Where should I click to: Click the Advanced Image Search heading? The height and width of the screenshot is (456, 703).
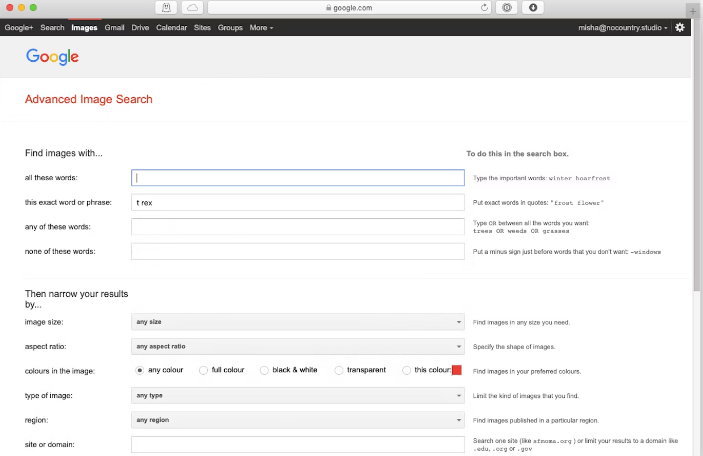[x=89, y=99]
